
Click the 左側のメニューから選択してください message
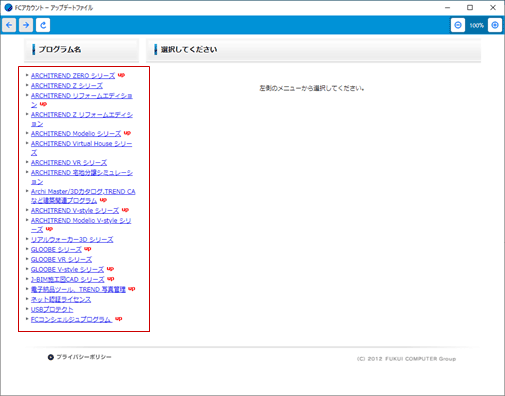[x=312, y=88]
